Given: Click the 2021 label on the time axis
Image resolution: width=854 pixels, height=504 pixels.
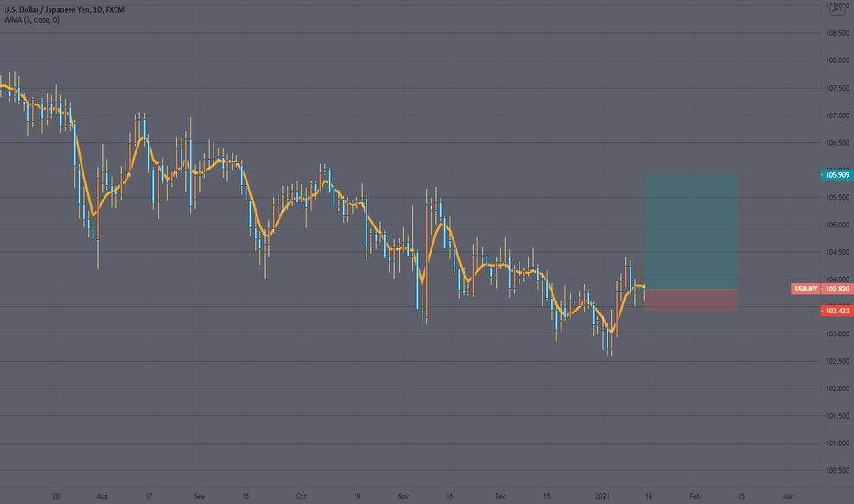Looking at the screenshot, I should coord(602,497).
